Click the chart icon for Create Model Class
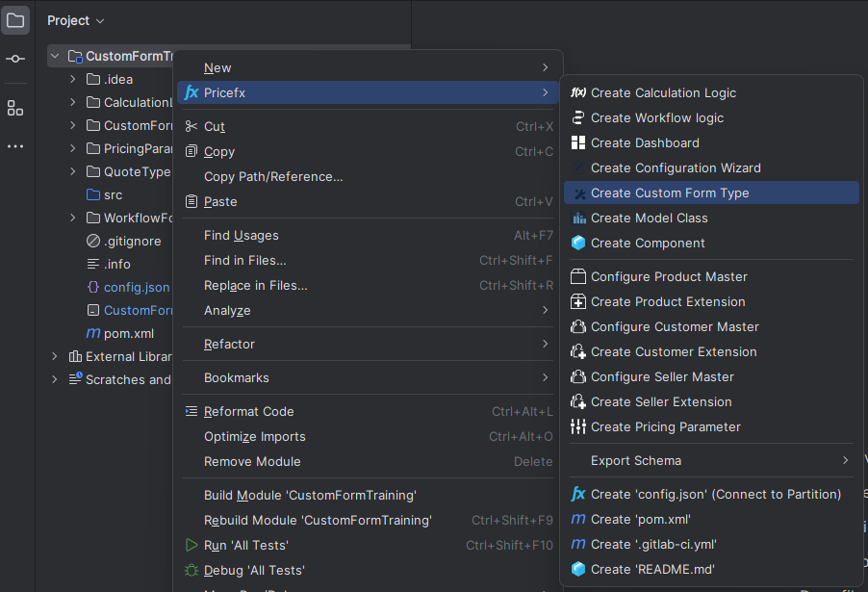This screenshot has width=868, height=592. point(579,219)
